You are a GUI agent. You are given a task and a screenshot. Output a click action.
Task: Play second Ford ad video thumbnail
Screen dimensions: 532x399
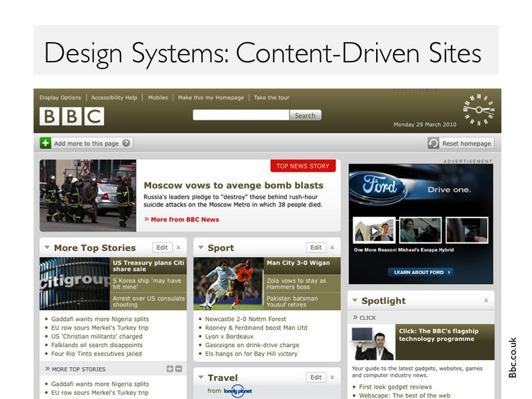click(x=420, y=230)
